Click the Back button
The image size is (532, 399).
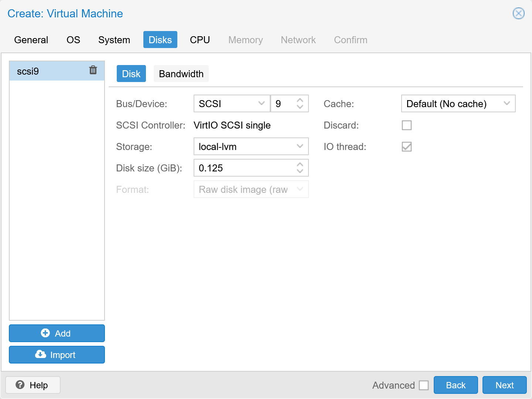pos(456,385)
